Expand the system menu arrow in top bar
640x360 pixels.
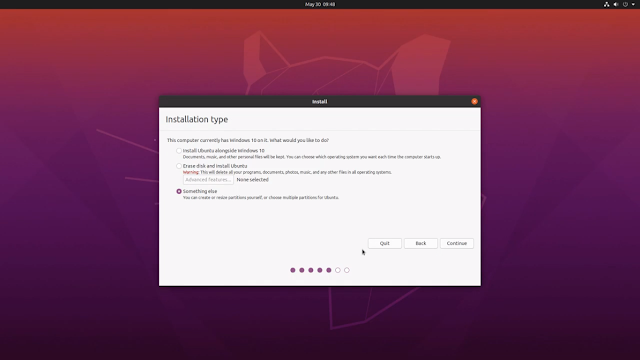pos(633,4)
